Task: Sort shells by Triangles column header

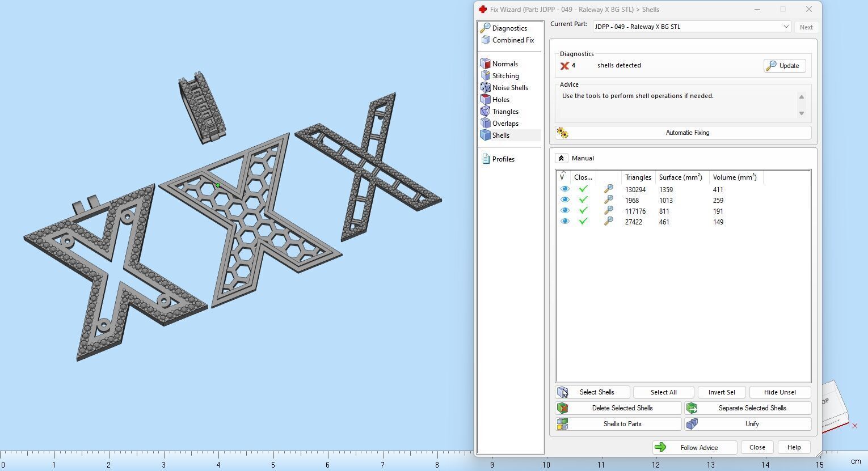Action: pyautogui.click(x=638, y=177)
